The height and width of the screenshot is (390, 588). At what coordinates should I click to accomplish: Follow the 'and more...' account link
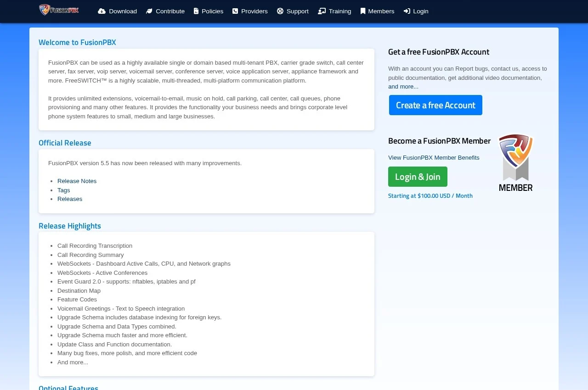coord(403,87)
